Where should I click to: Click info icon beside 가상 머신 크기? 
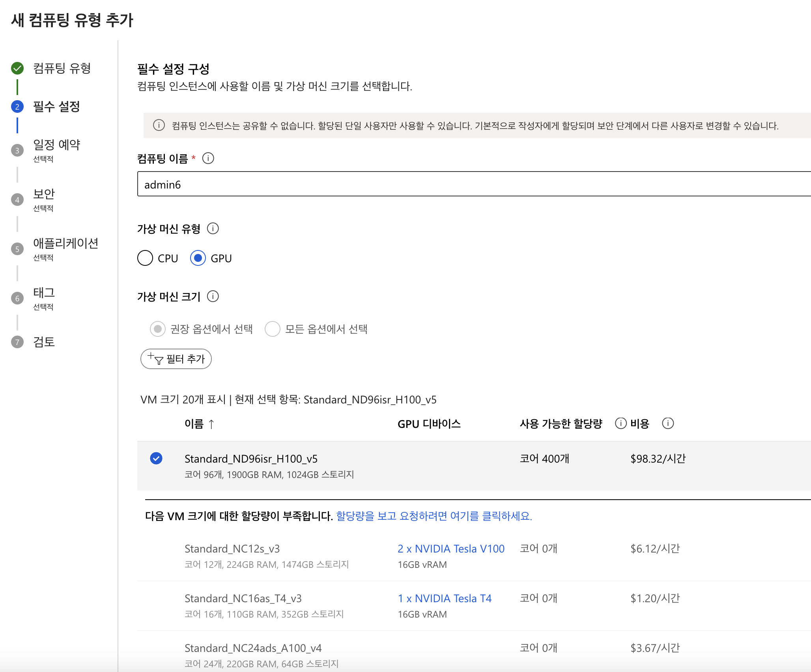pyautogui.click(x=213, y=297)
